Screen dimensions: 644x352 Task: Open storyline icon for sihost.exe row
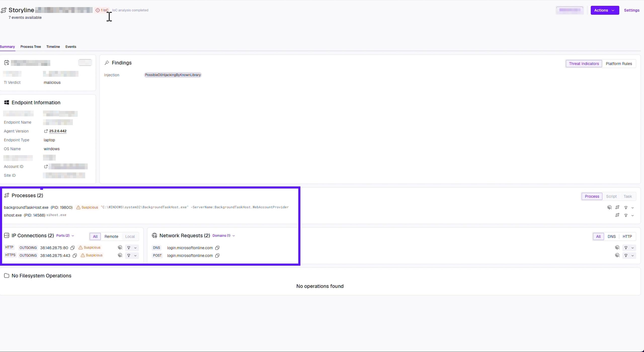coord(617,215)
